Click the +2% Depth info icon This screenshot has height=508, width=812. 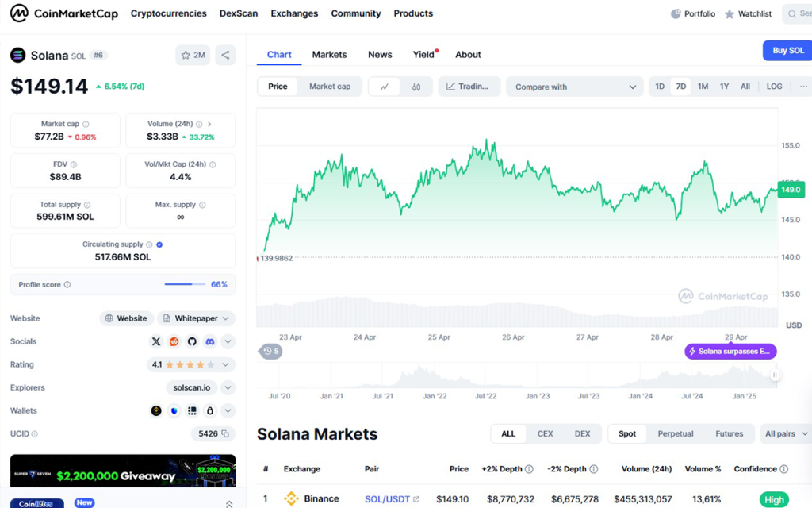[529, 469]
